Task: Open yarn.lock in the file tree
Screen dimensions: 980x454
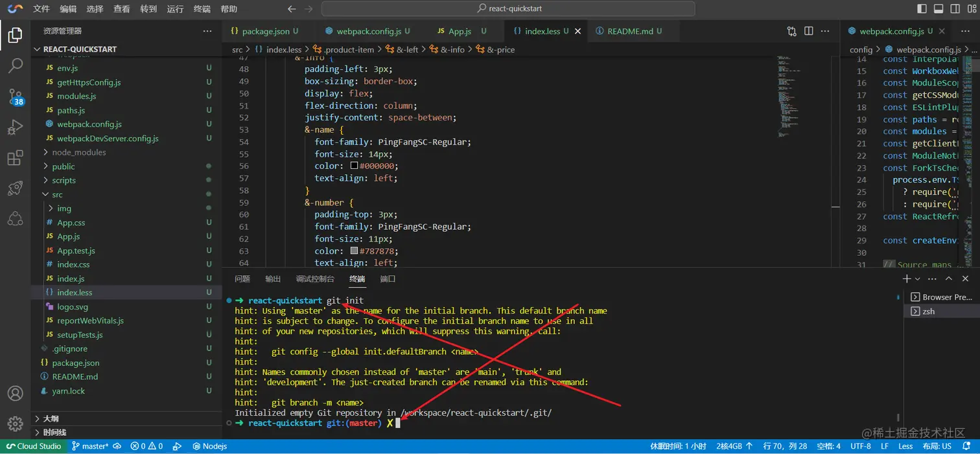Action: coord(126,391)
